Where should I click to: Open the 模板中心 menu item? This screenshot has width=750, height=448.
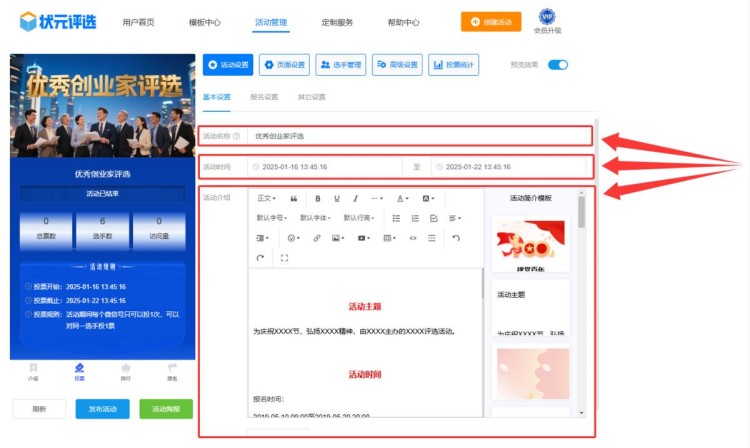point(205,22)
